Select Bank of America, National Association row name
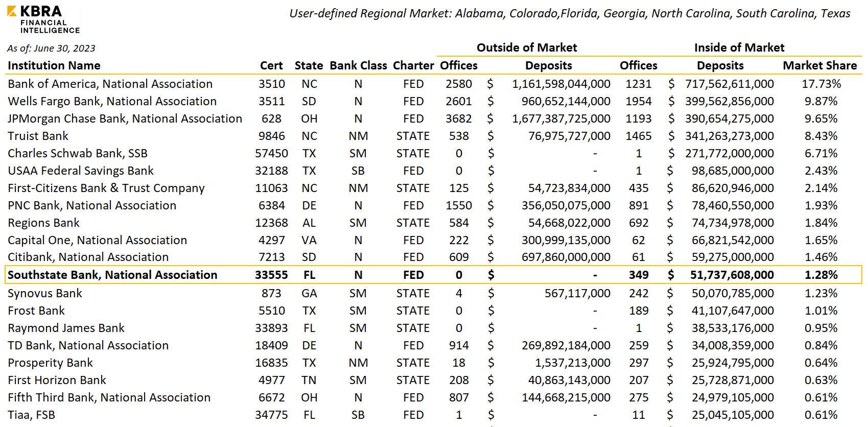The width and height of the screenshot is (868, 427). coord(110,84)
